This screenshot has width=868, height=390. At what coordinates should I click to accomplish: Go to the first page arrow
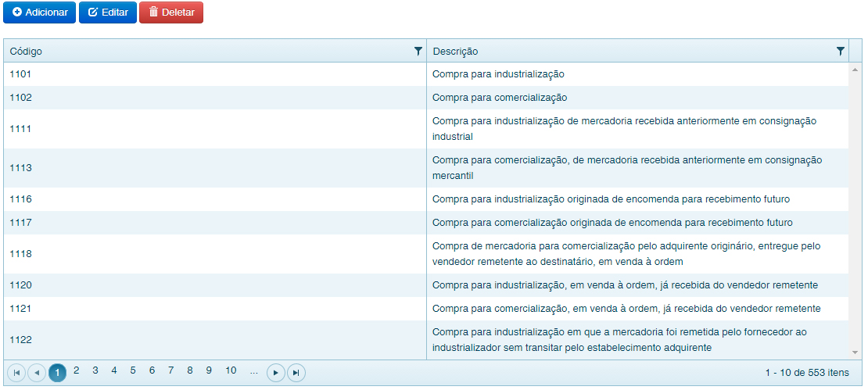tap(16, 373)
